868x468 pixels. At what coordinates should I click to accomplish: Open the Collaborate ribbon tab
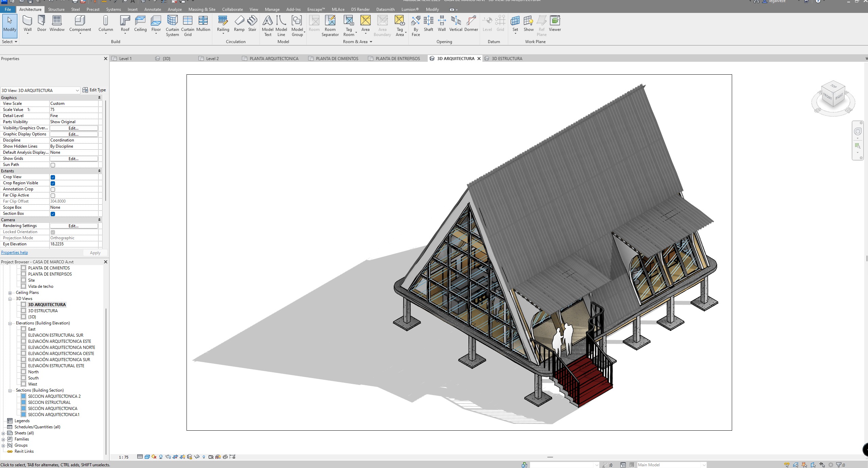232,10
